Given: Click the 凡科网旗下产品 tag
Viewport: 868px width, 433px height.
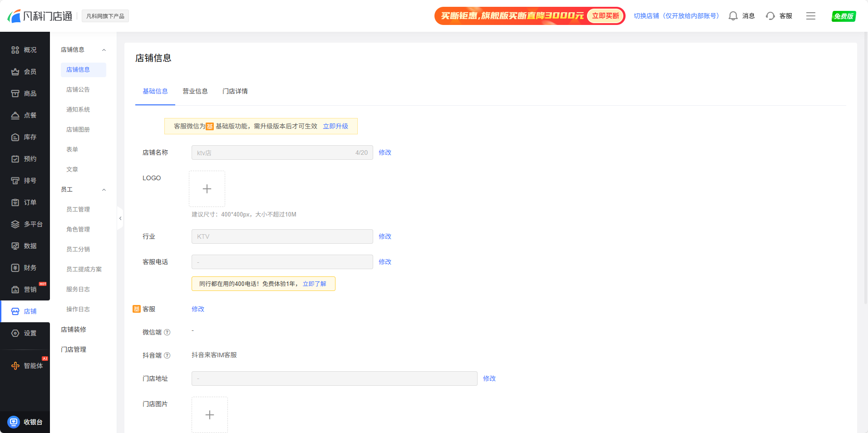Looking at the screenshot, I should point(105,16).
